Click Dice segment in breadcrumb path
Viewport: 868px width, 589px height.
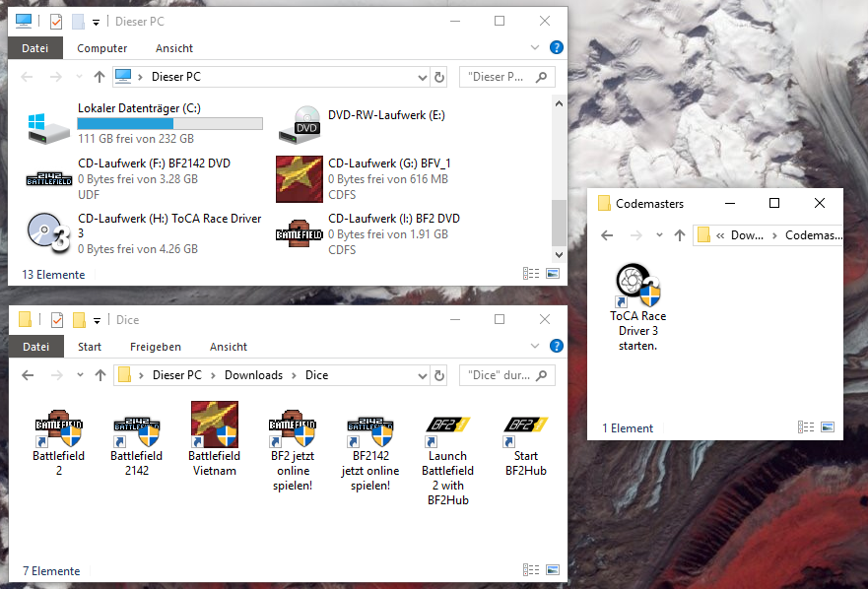(x=316, y=375)
